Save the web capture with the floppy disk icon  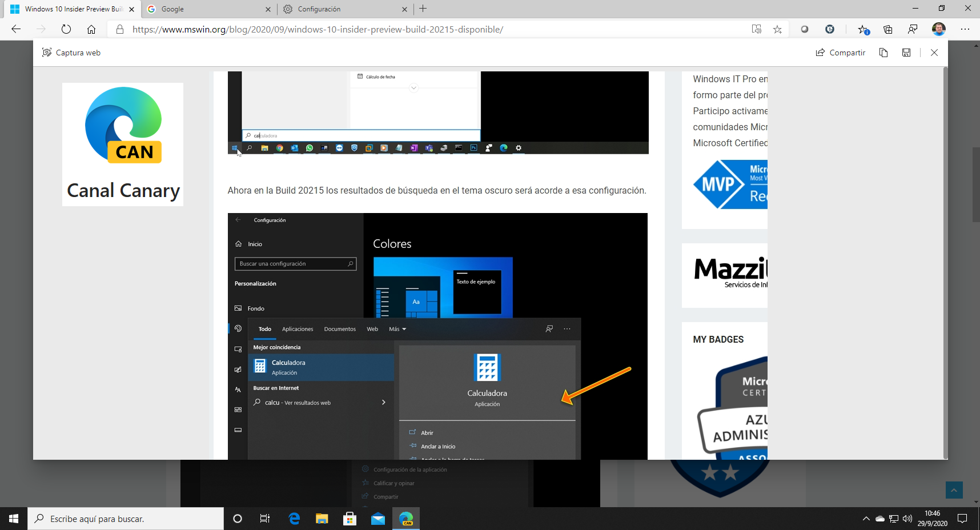click(906, 53)
